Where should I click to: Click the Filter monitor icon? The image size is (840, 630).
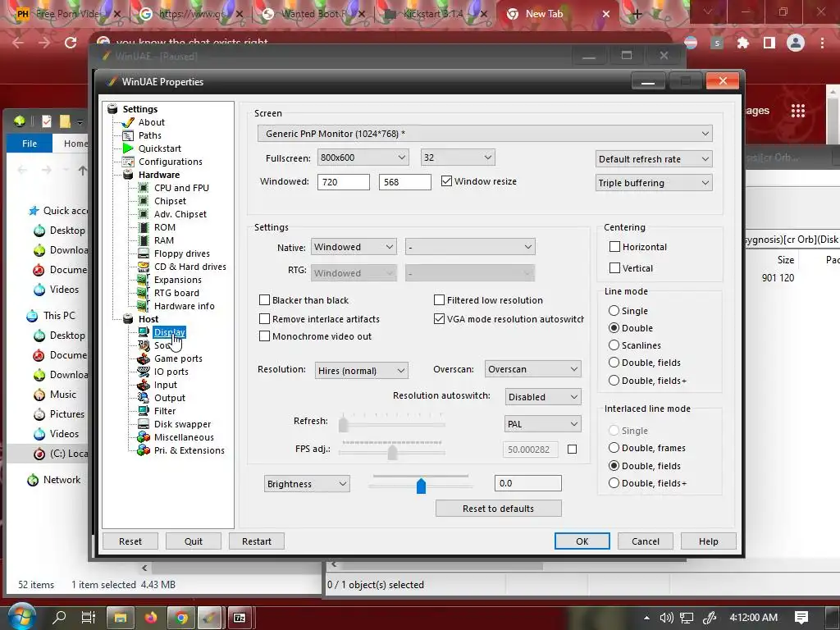pyautogui.click(x=144, y=411)
